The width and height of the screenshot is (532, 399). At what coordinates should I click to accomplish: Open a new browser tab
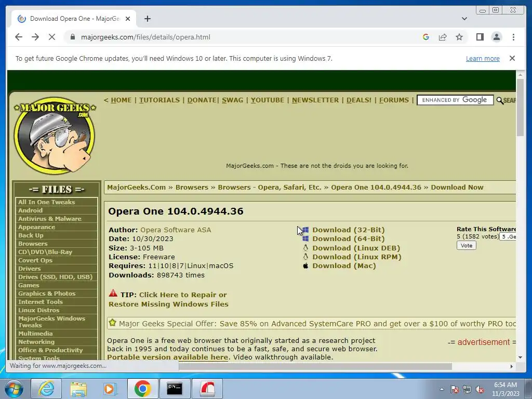147,19
